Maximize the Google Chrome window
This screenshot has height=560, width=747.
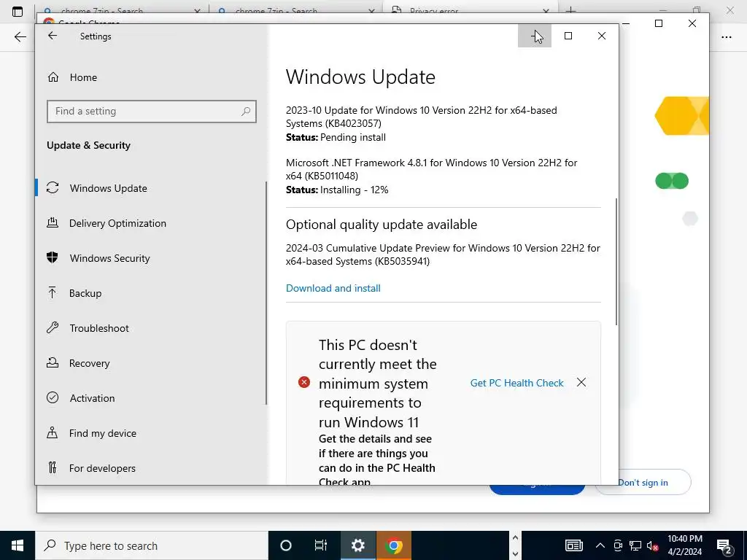click(x=659, y=23)
